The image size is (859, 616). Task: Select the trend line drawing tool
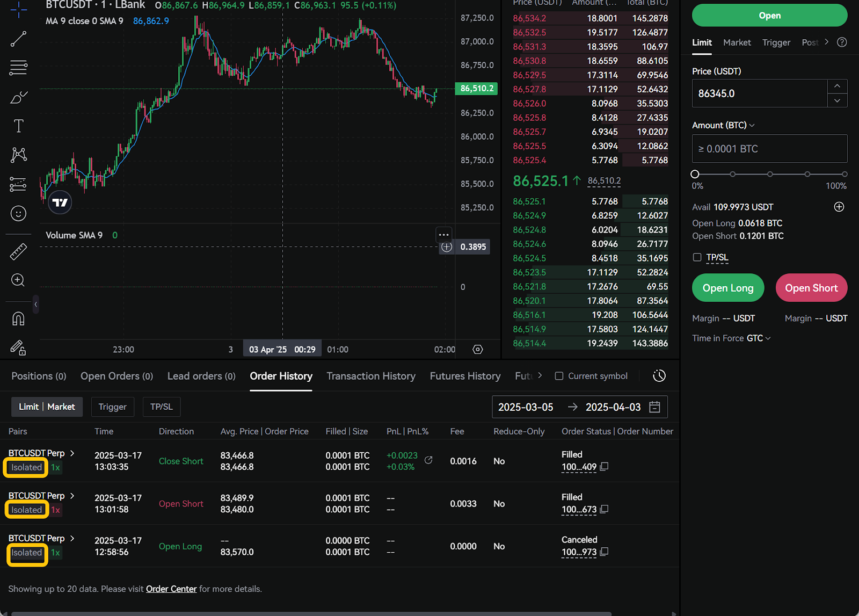18,39
